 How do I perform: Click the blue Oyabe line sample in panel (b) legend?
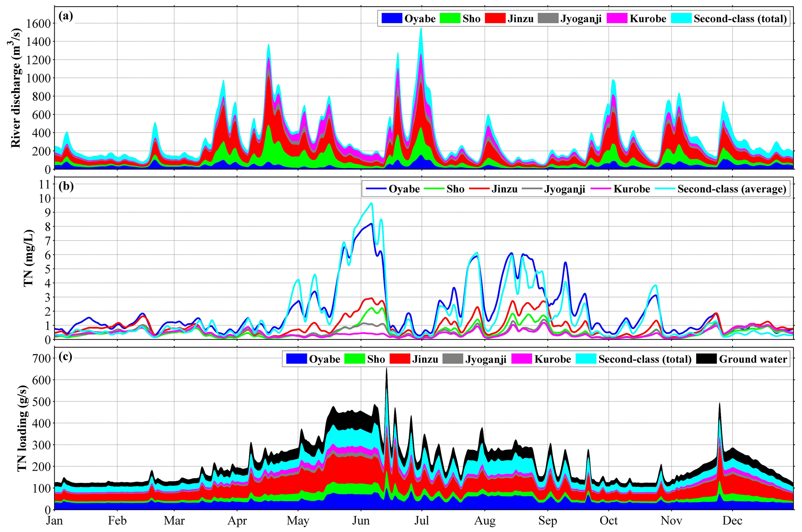376,189
